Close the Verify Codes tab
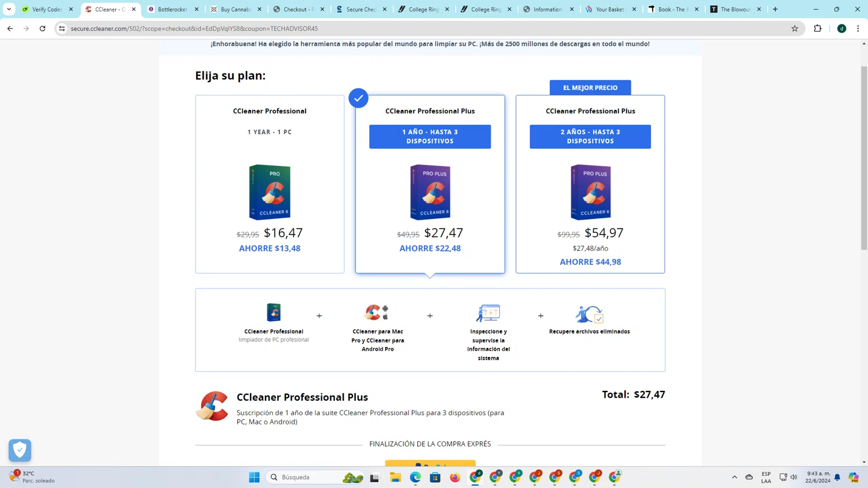Viewport: 868px width, 488px height. tap(71, 9)
